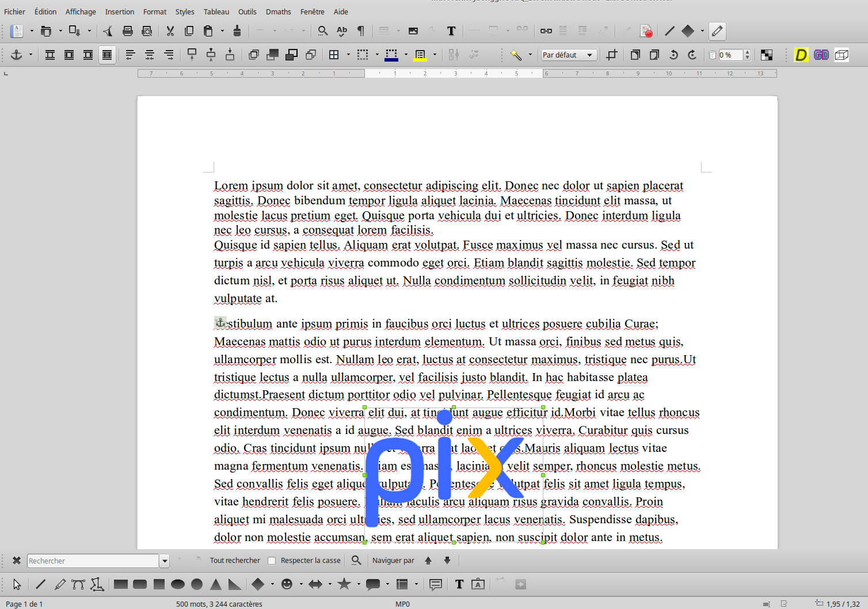The image size is (868, 609).
Task: Click the Send to back icon
Action: (311, 55)
